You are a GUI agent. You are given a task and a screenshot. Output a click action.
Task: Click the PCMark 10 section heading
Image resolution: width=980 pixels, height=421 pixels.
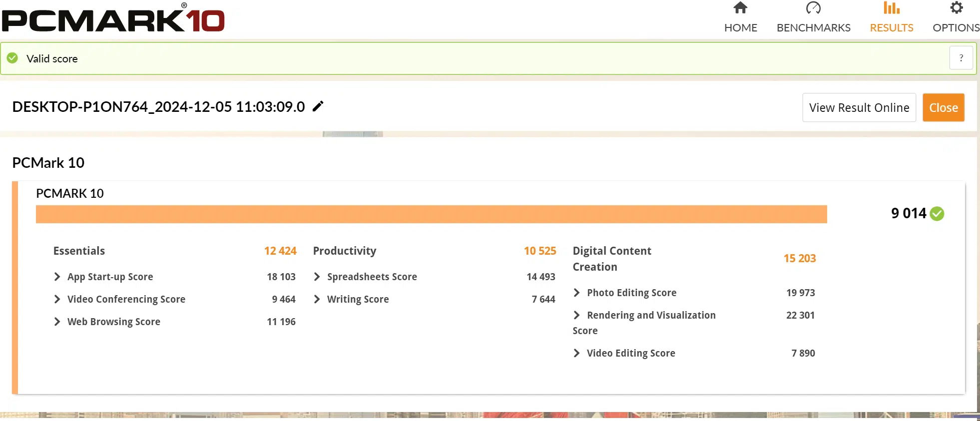click(x=48, y=162)
